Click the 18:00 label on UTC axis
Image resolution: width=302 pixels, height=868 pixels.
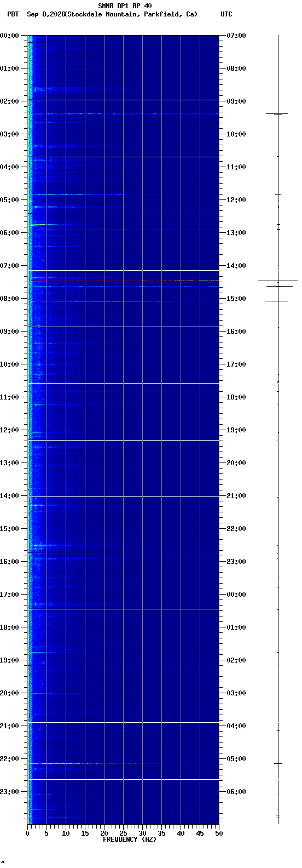click(236, 397)
